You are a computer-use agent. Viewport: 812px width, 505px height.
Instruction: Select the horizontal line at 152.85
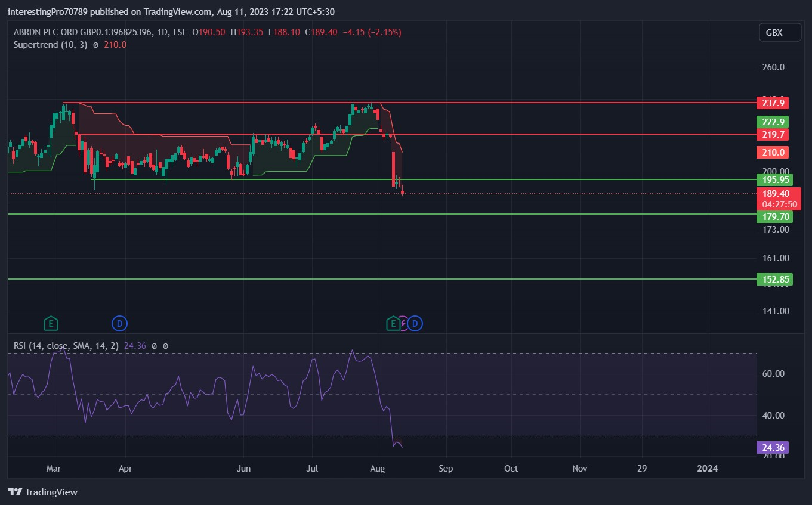382,279
